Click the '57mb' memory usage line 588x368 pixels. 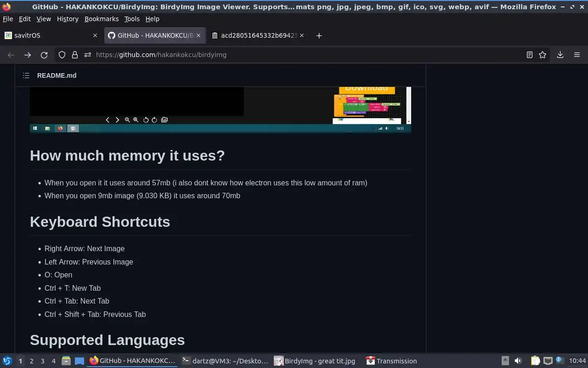point(206,183)
